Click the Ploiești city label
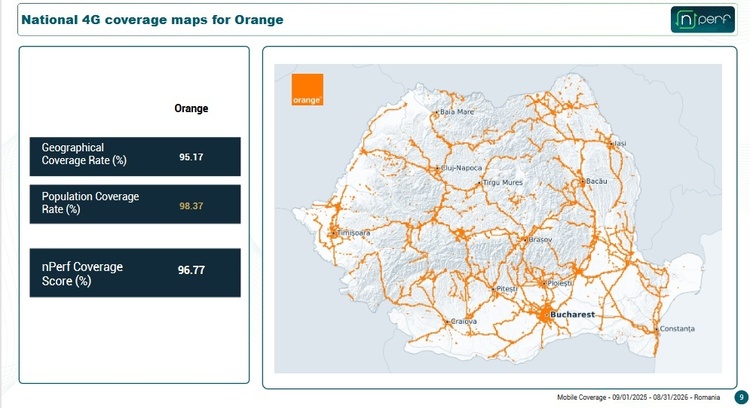The height and width of the screenshot is (408, 750). click(560, 283)
